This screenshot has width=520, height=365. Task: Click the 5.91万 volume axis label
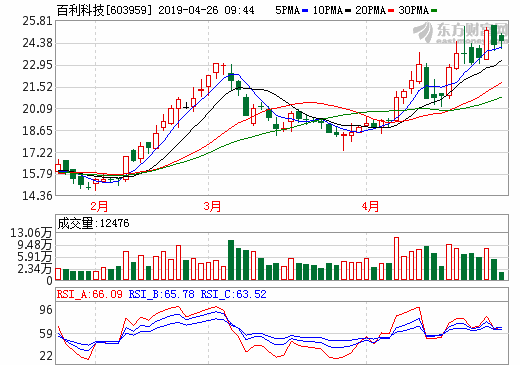pyautogui.click(x=35, y=257)
